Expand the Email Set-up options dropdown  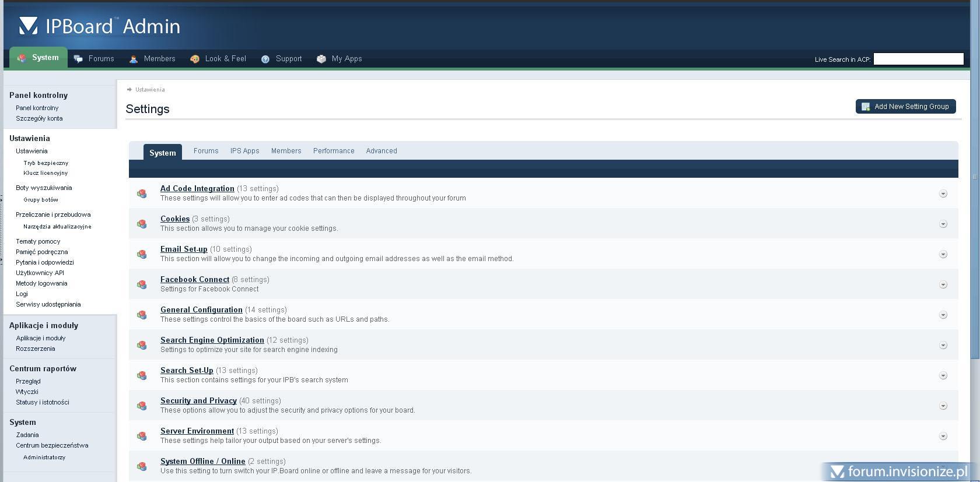pyautogui.click(x=943, y=254)
